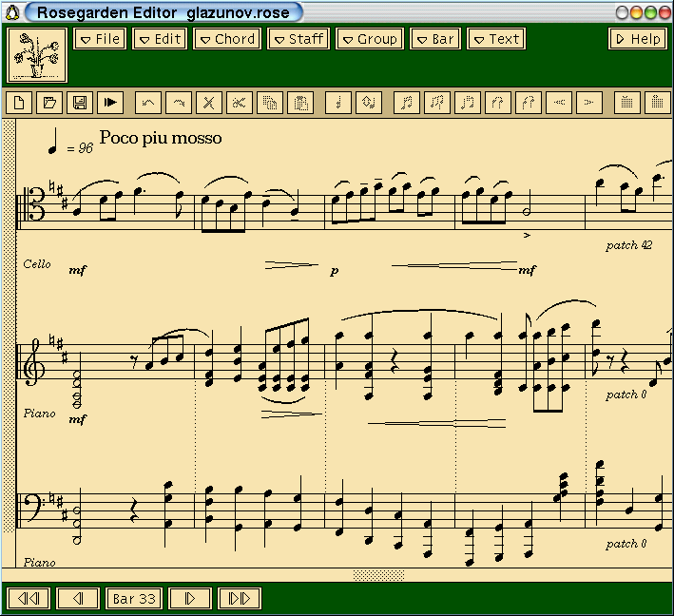
Task: Click the Copy icon in toolbar
Action: coord(270,103)
